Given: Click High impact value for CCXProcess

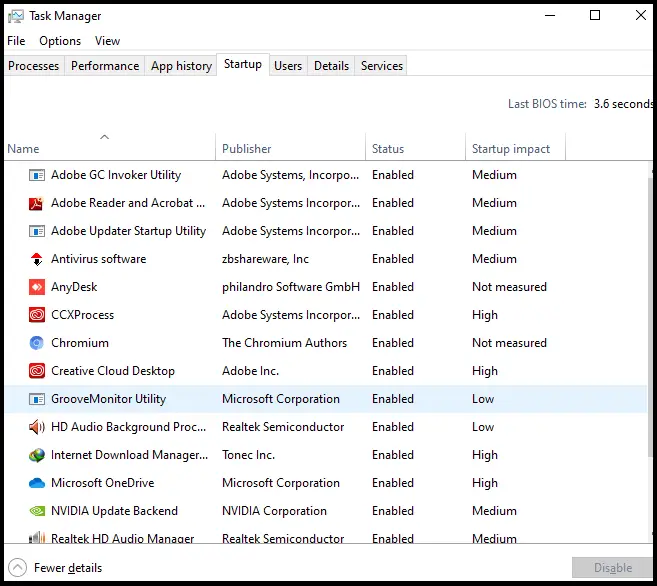Looking at the screenshot, I should (x=485, y=315).
